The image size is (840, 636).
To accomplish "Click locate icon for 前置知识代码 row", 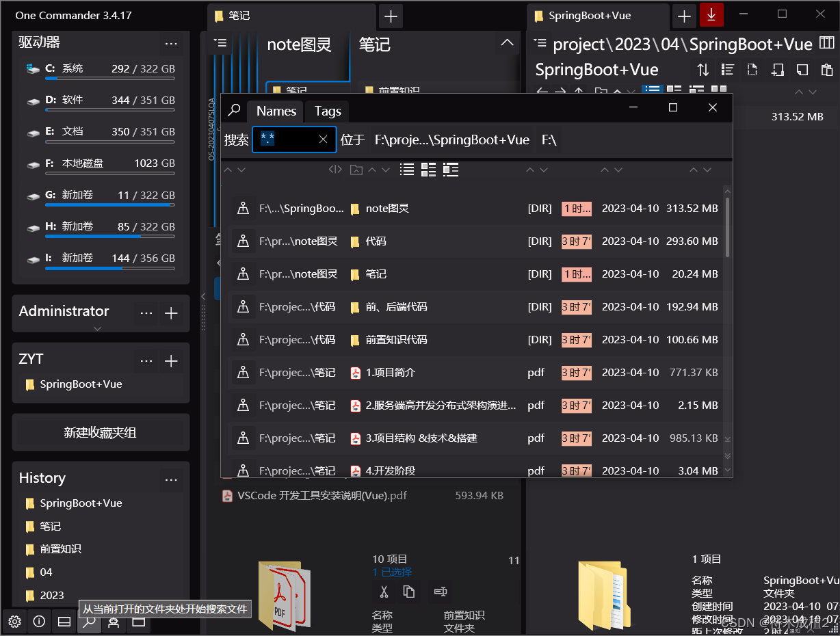I will [243, 340].
